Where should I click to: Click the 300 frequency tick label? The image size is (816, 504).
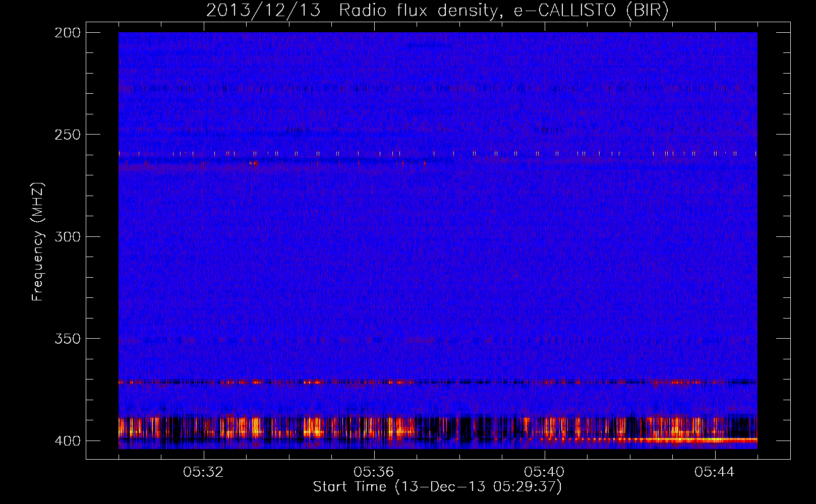68,237
